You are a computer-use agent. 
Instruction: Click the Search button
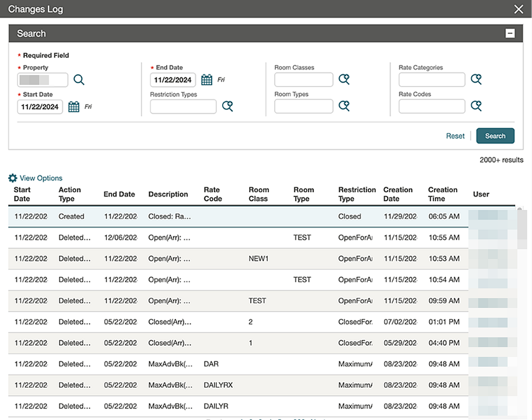click(495, 136)
